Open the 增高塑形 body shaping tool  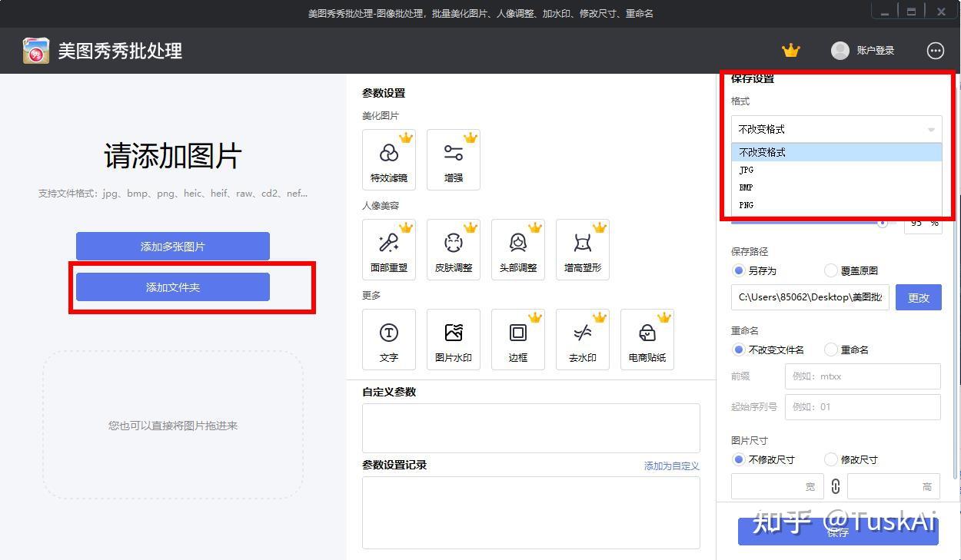(583, 250)
